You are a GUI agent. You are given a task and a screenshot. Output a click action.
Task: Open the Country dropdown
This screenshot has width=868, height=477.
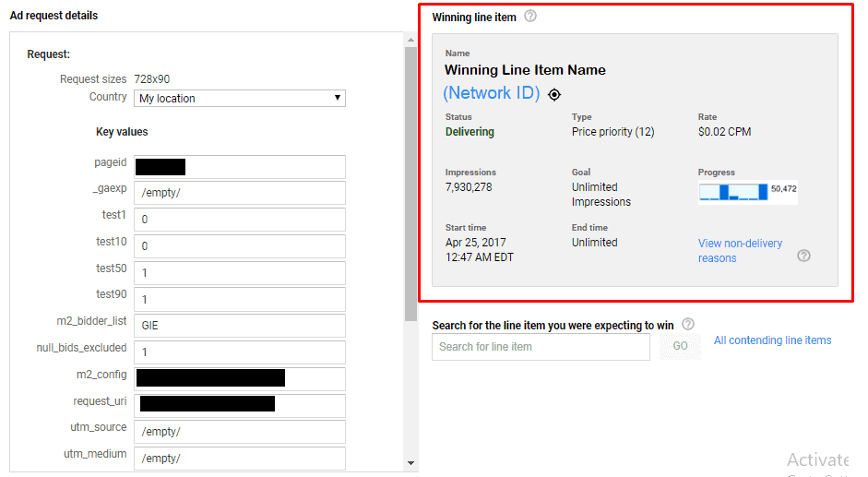click(240, 98)
